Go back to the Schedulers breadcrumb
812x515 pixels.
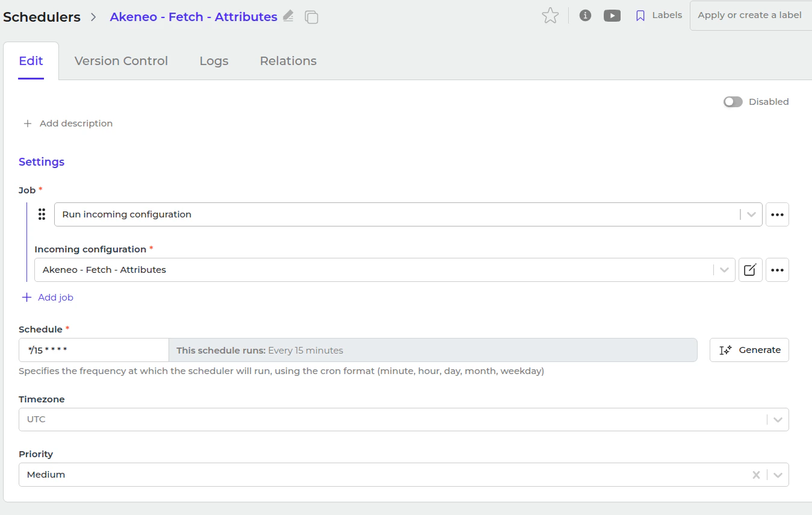42,17
